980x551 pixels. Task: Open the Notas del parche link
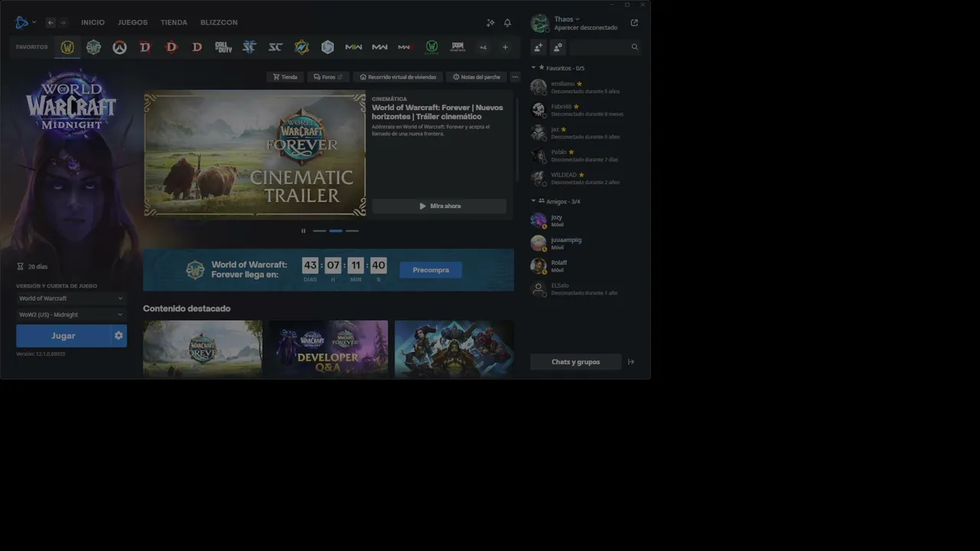click(476, 77)
